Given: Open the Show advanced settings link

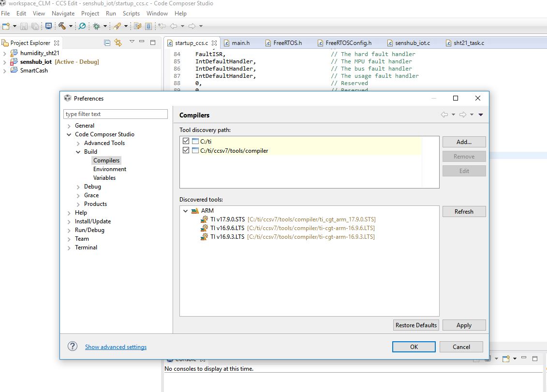Looking at the screenshot, I should click(116, 347).
